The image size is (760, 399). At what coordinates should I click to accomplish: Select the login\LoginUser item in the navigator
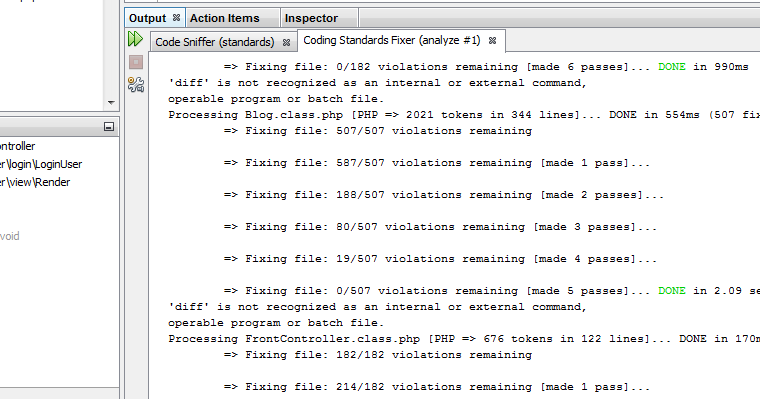[x=41, y=164]
